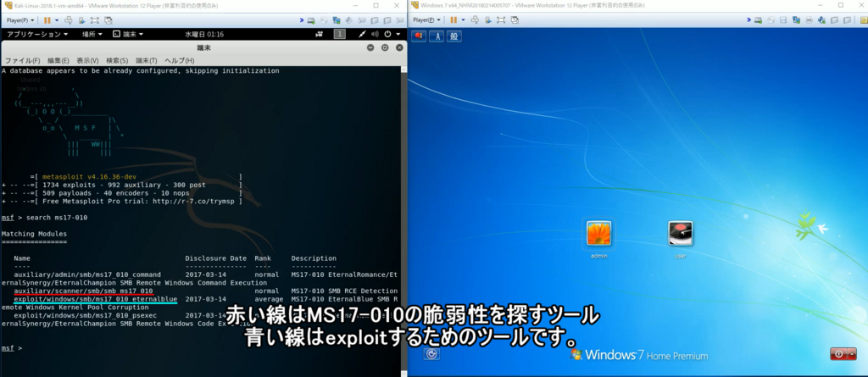Click the Kali network status icon

tap(363, 35)
